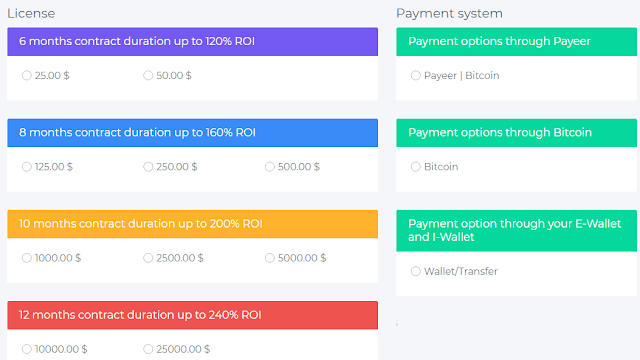This screenshot has height=360, width=640.
Task: Choose the 50.00 $ license radio button
Action: [x=148, y=76]
